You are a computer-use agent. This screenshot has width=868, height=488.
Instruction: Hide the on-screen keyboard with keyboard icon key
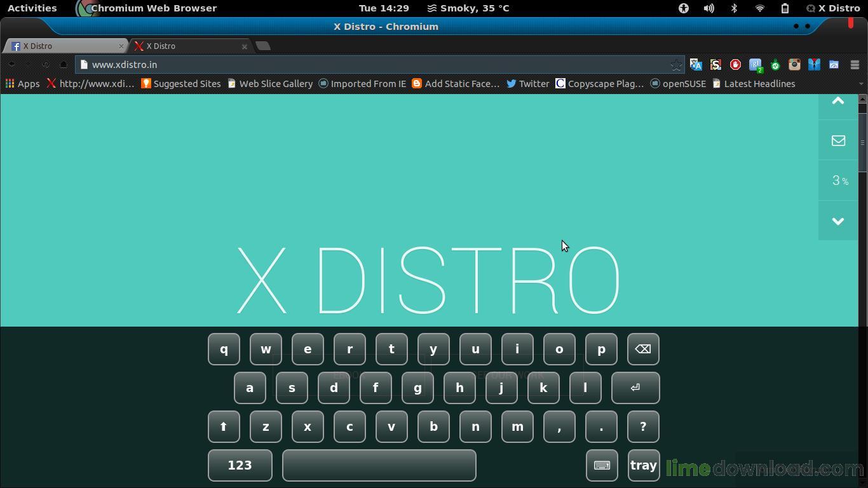point(602,465)
